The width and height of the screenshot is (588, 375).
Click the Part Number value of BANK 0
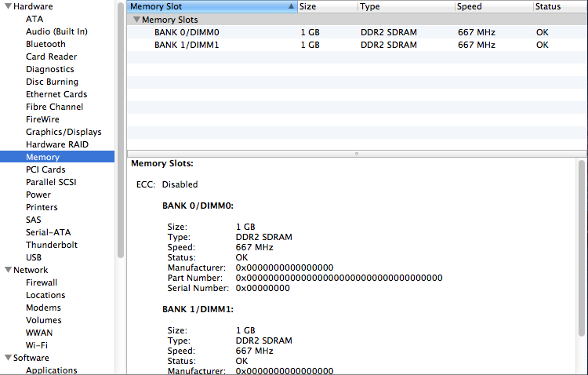click(x=339, y=278)
